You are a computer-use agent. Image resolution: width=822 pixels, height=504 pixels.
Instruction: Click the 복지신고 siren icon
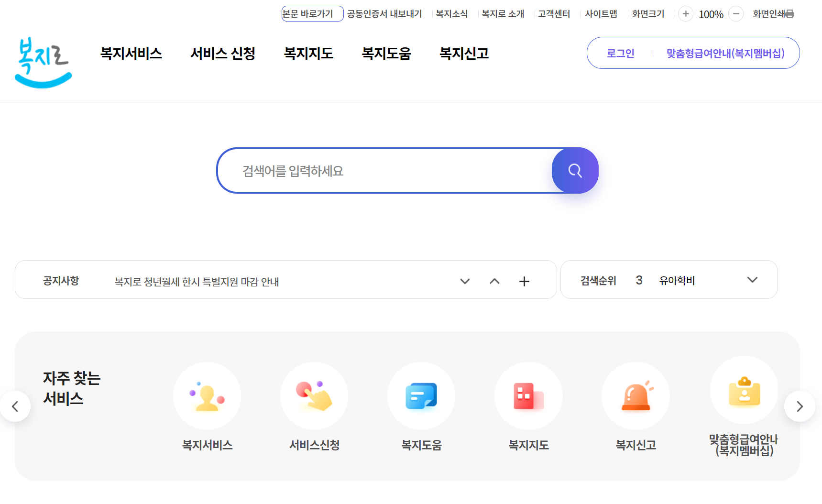coord(636,396)
